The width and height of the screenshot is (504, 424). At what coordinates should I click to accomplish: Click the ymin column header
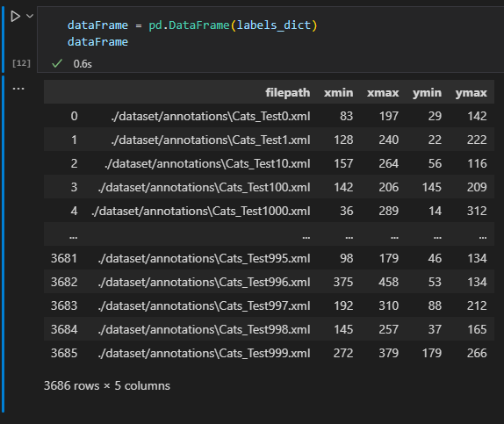point(427,92)
